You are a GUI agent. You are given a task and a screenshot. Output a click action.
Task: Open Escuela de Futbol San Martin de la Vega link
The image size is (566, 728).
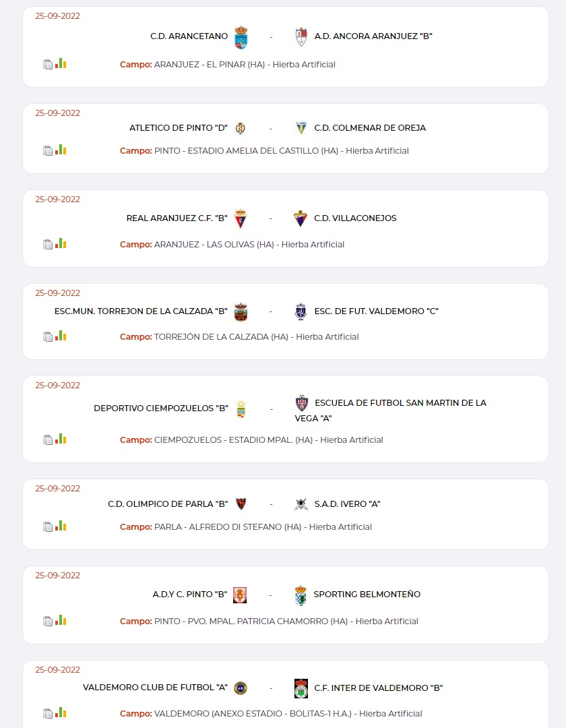tap(391, 410)
